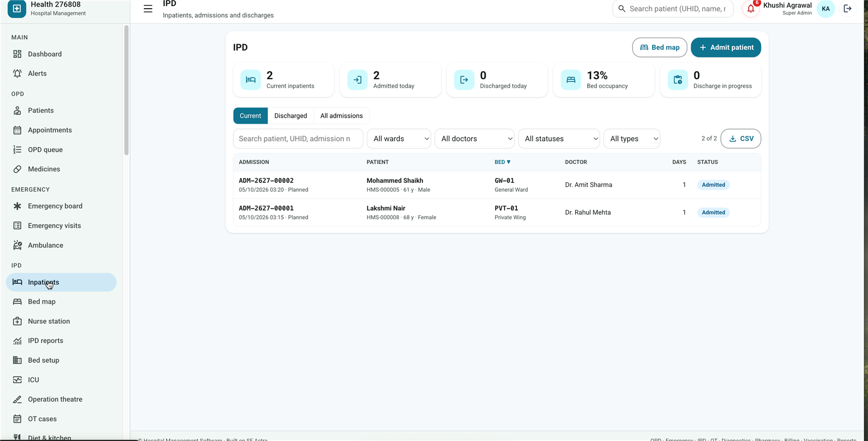Viewport: 868px width, 441px height.
Task: Open Emergency visits list
Action: 61,226
